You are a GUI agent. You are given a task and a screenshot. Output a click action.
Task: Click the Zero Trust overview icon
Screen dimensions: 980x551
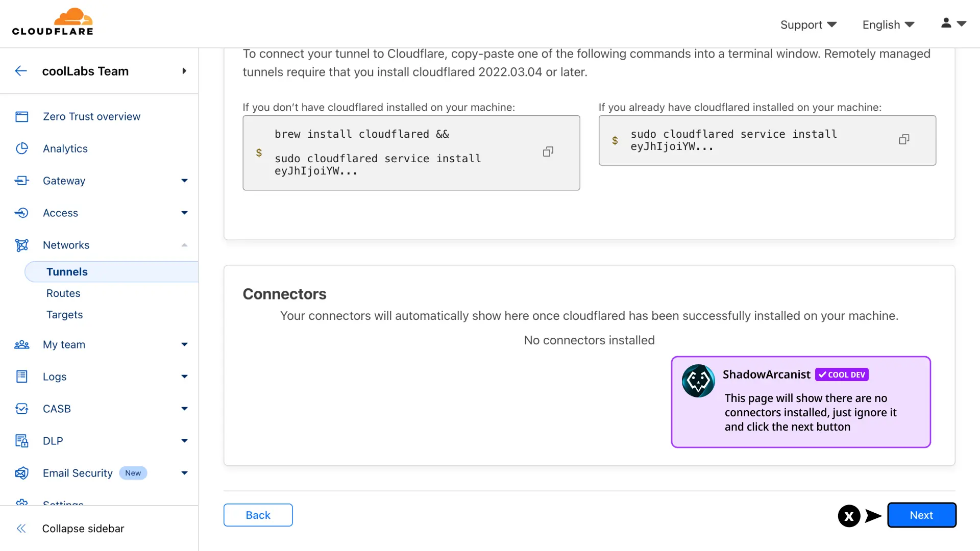pyautogui.click(x=22, y=117)
